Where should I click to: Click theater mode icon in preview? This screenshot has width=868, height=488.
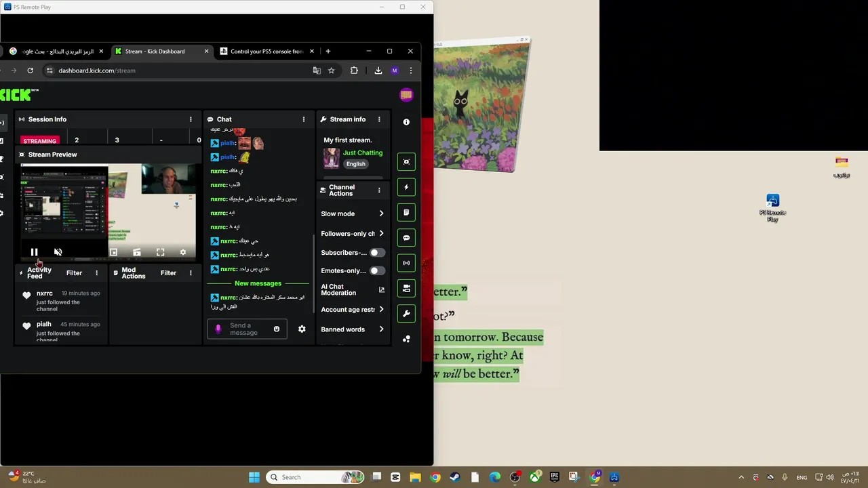[137, 252]
